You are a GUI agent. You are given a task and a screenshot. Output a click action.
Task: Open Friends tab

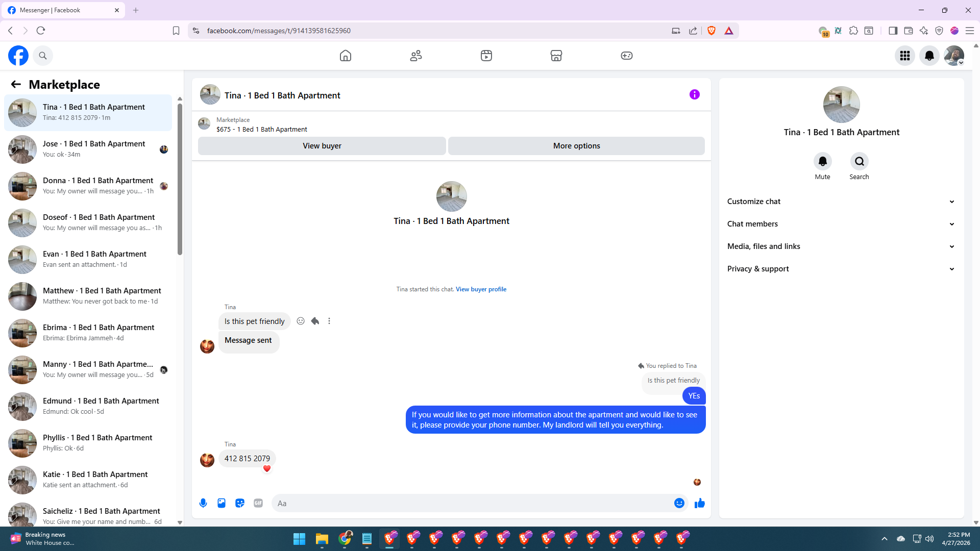(416, 56)
